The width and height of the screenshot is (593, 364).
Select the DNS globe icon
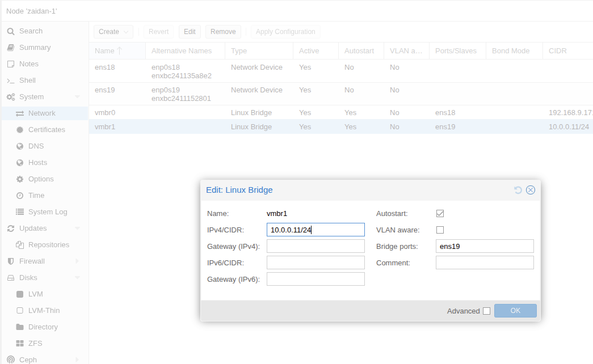click(x=20, y=146)
